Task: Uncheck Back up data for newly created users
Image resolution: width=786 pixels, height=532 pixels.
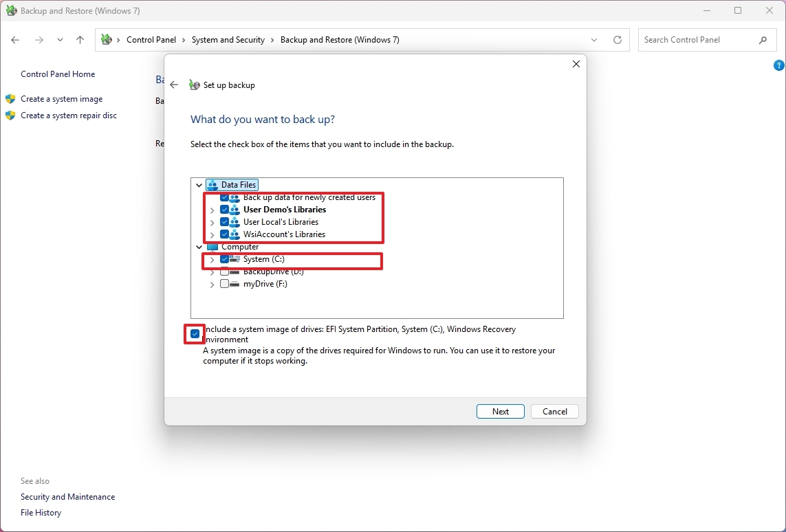Action: click(x=225, y=197)
